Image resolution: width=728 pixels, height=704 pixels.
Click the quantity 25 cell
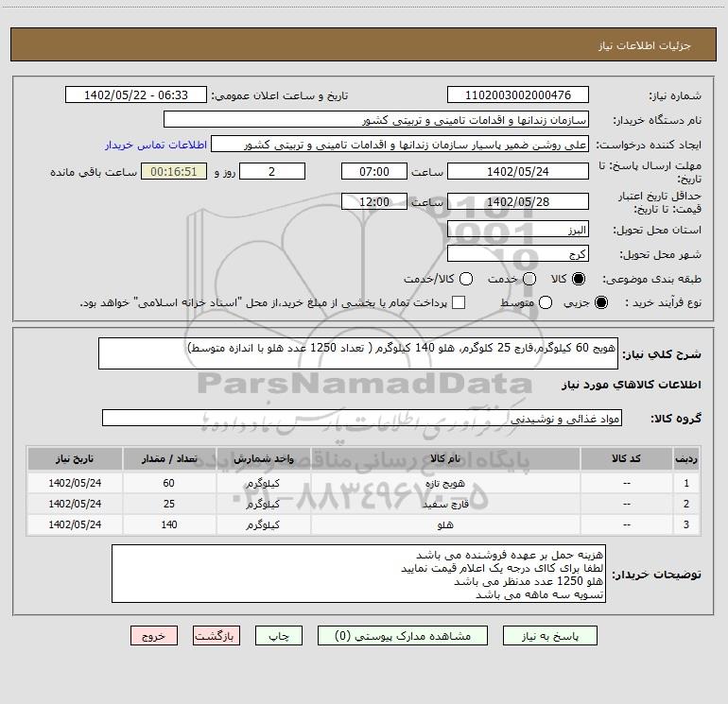[x=169, y=504]
